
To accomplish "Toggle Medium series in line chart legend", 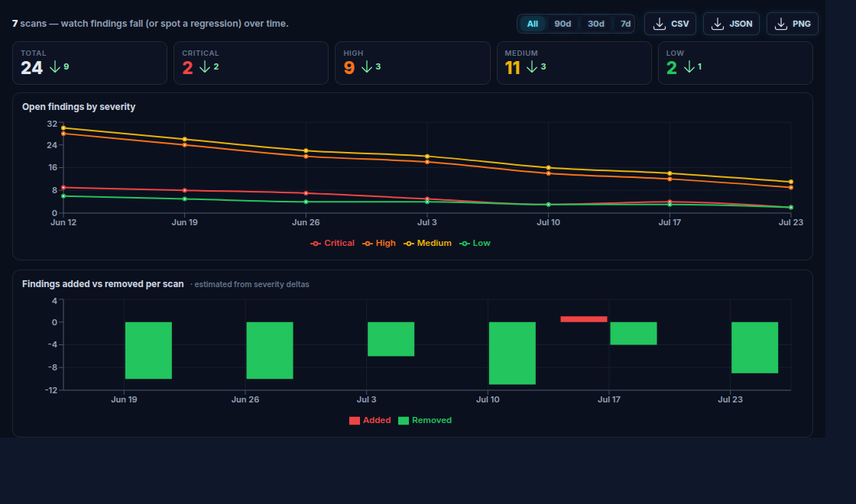I will coord(427,244).
